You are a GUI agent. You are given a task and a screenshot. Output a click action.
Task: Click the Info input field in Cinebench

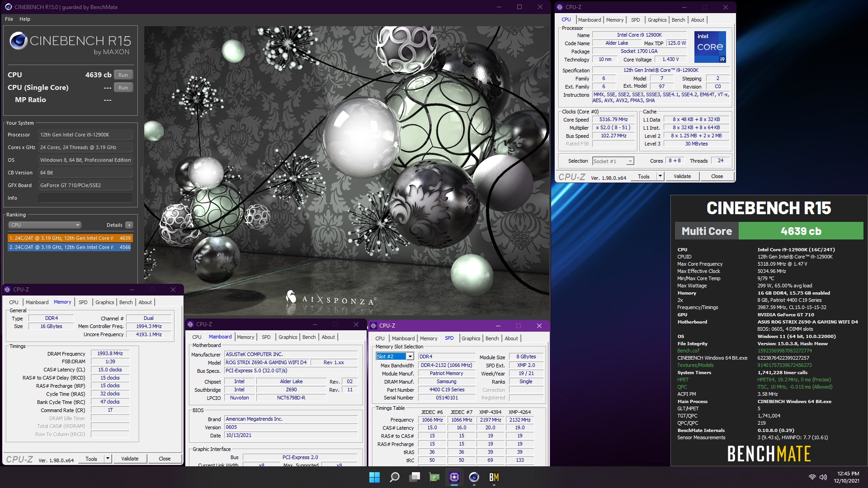(x=85, y=198)
